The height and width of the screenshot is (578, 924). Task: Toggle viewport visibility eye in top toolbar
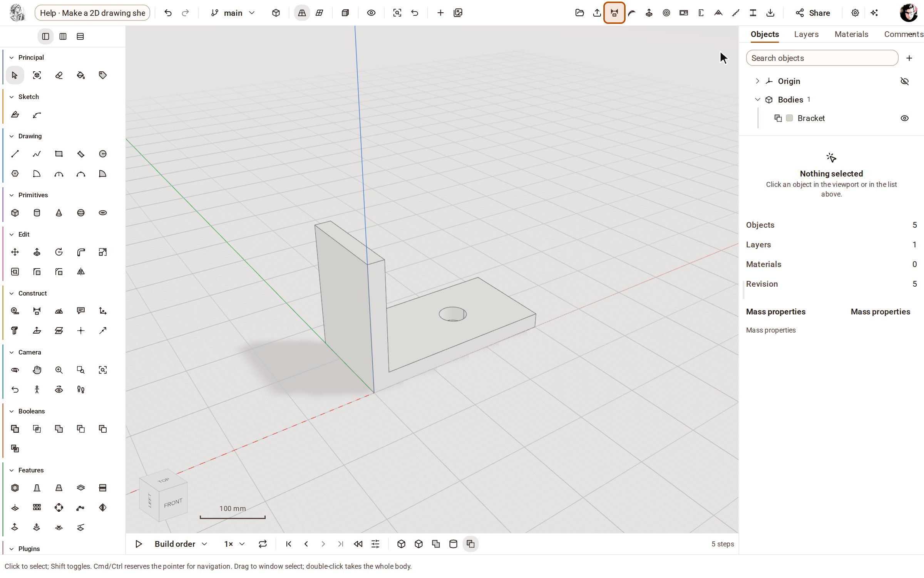[x=371, y=13]
